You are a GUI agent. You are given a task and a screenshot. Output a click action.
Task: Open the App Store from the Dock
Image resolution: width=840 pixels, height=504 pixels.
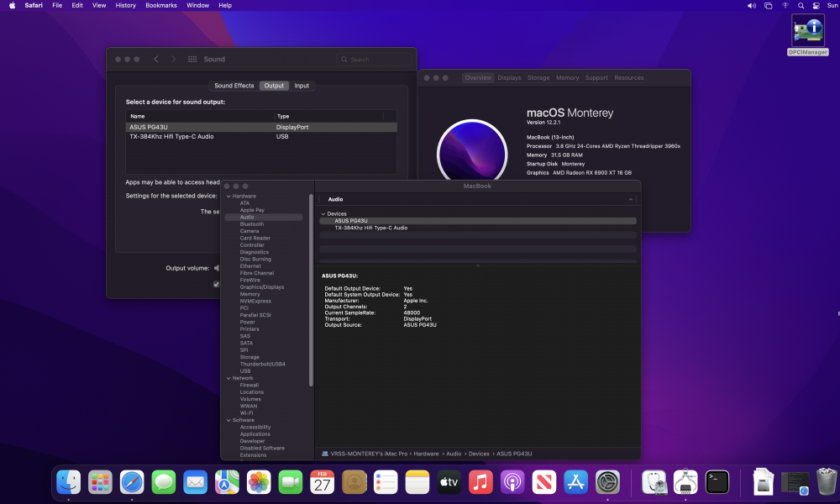(x=576, y=482)
